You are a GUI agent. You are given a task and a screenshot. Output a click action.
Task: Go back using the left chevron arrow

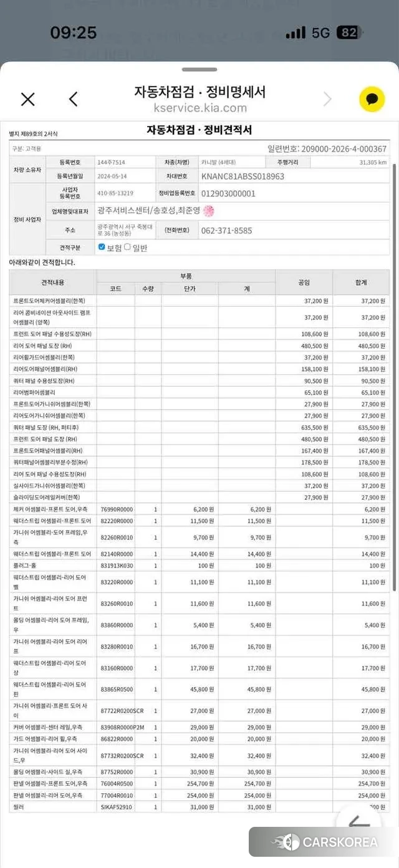(x=74, y=99)
